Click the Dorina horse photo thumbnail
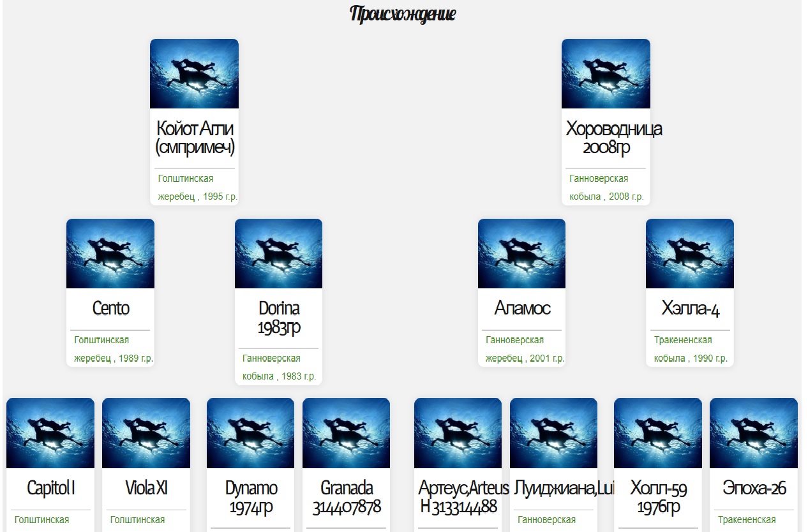Image resolution: width=808 pixels, height=532 pixels. coord(278,254)
